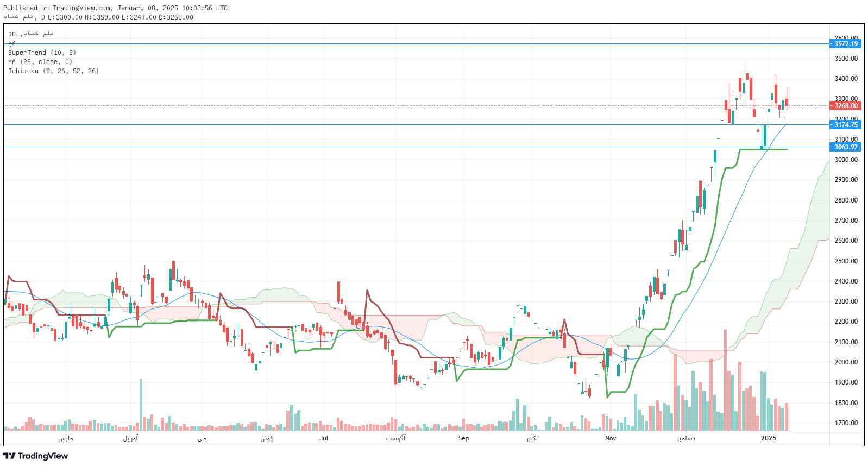Click the 'مارس' time axis label
Image resolution: width=868 pixels, height=466 pixels.
click(x=66, y=438)
